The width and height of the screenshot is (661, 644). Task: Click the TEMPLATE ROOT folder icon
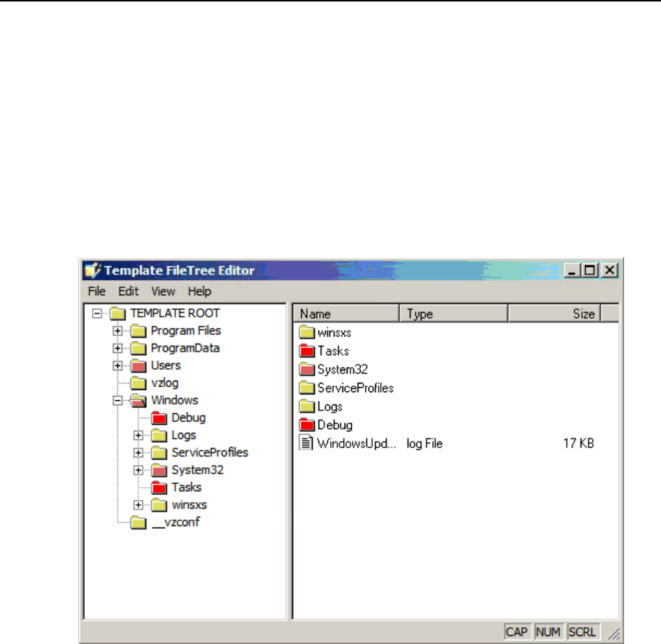(x=117, y=313)
